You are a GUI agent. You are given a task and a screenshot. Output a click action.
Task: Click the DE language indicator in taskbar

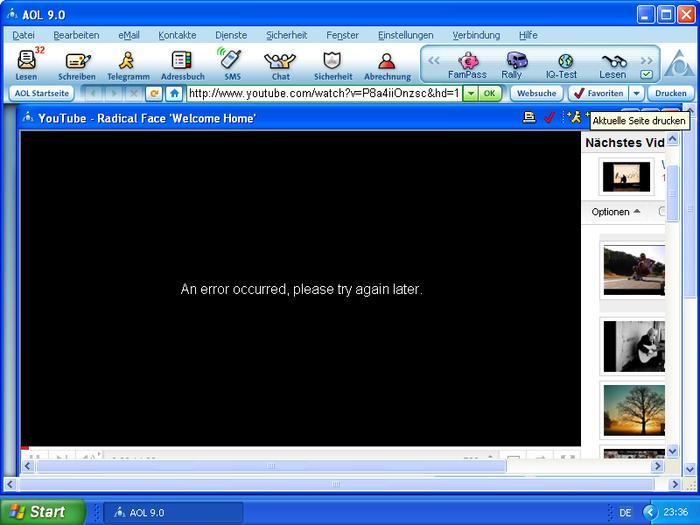[625, 512]
